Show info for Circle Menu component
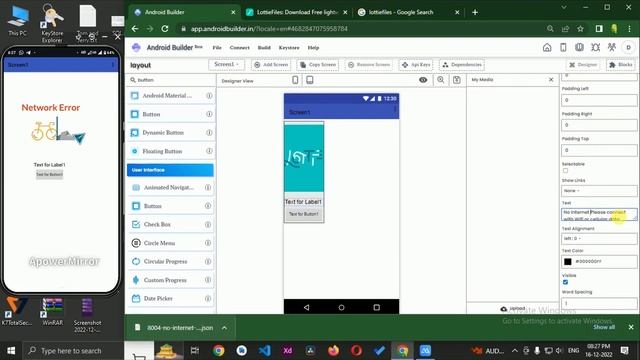This screenshot has width=640, height=360. click(208, 243)
